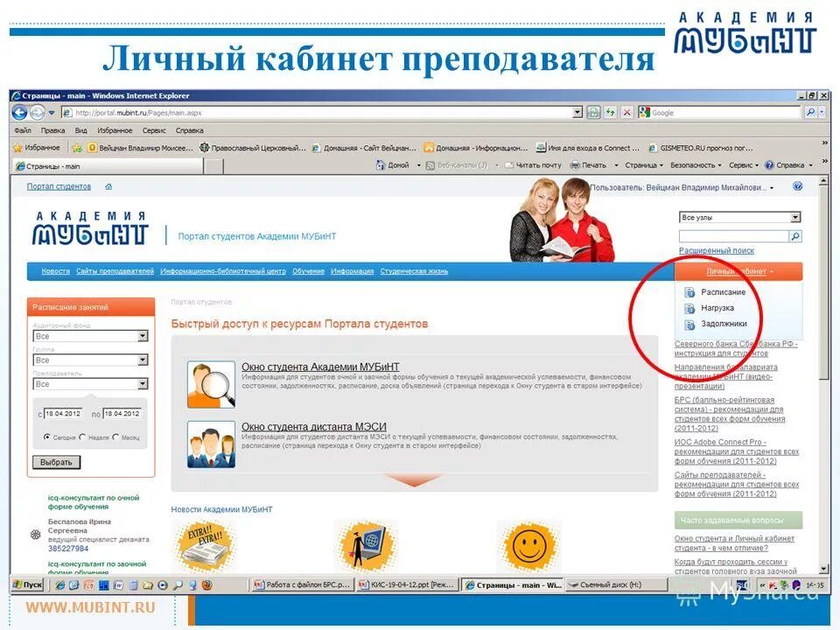
Task: Select the Новости navigation tab
Action: coord(53,271)
